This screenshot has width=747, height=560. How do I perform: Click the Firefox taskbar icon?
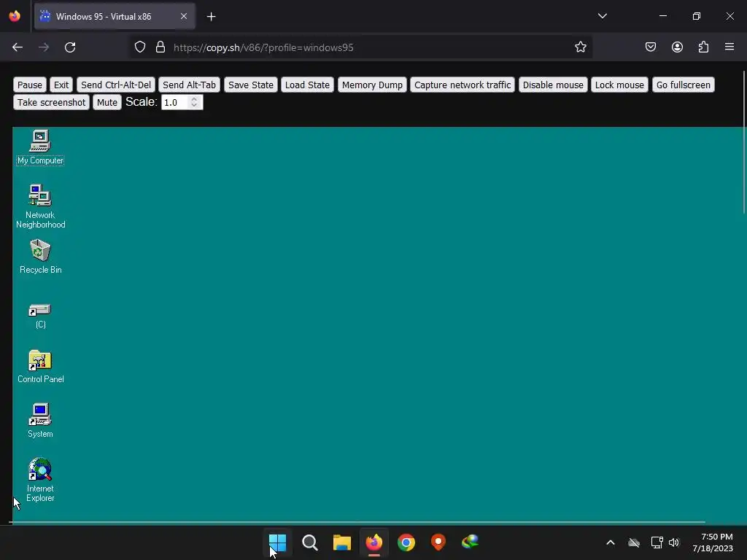pos(374,542)
